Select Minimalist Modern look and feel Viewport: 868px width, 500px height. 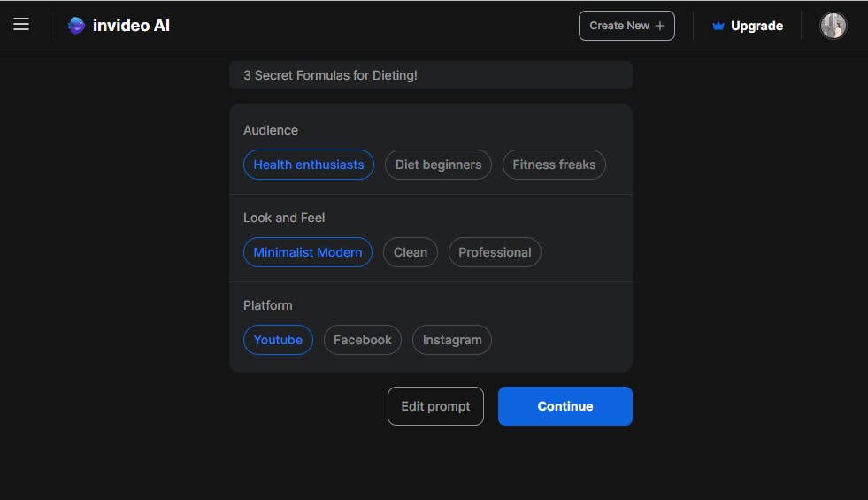[x=308, y=252]
